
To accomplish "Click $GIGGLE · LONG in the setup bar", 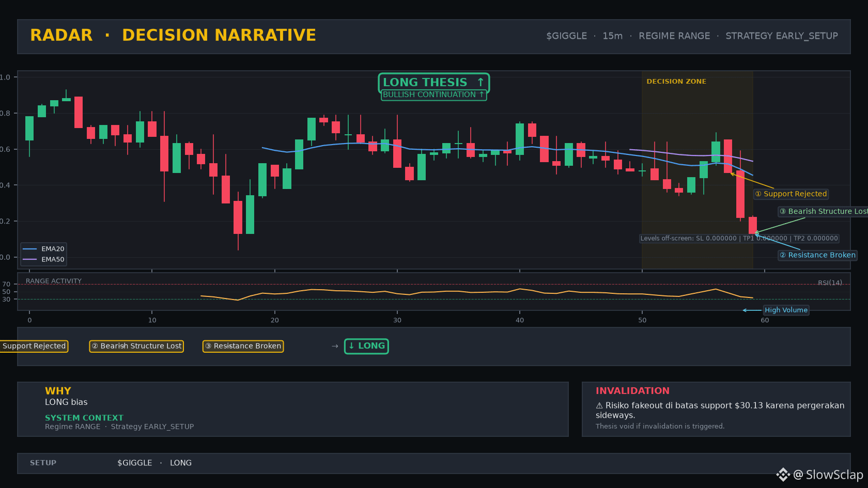I will [x=154, y=463].
